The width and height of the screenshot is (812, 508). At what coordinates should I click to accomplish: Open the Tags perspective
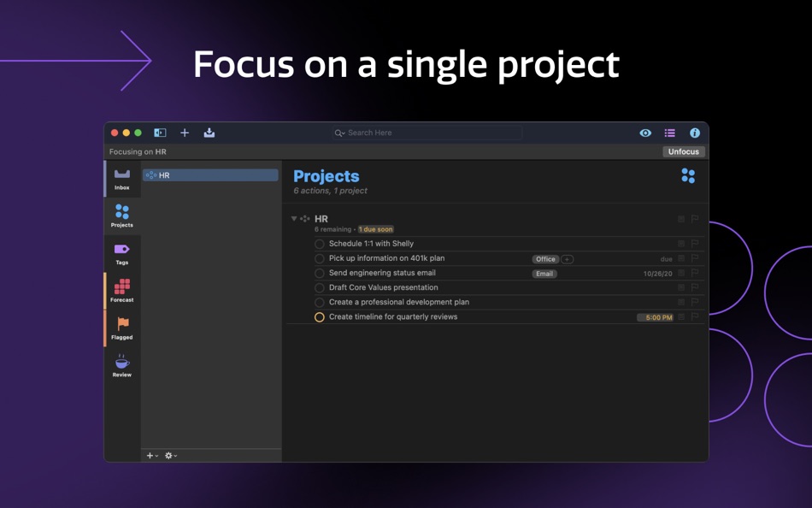(122, 253)
